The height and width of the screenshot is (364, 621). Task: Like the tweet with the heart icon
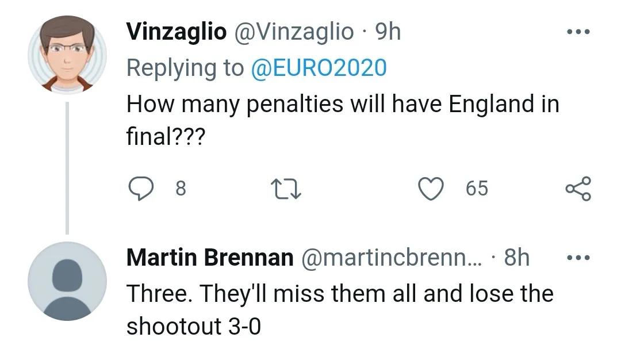(431, 189)
